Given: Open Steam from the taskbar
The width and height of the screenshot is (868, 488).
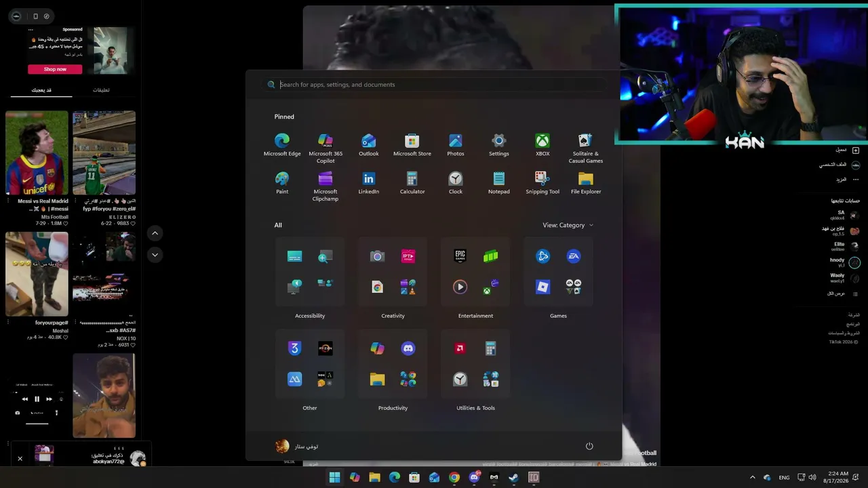Looking at the screenshot, I should click(x=513, y=477).
